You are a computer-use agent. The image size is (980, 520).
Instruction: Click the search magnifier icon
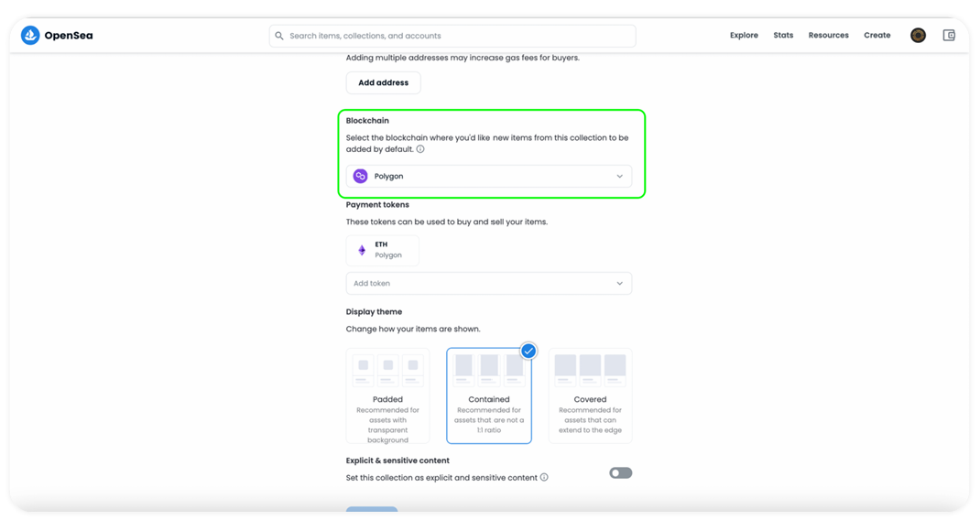coord(279,36)
